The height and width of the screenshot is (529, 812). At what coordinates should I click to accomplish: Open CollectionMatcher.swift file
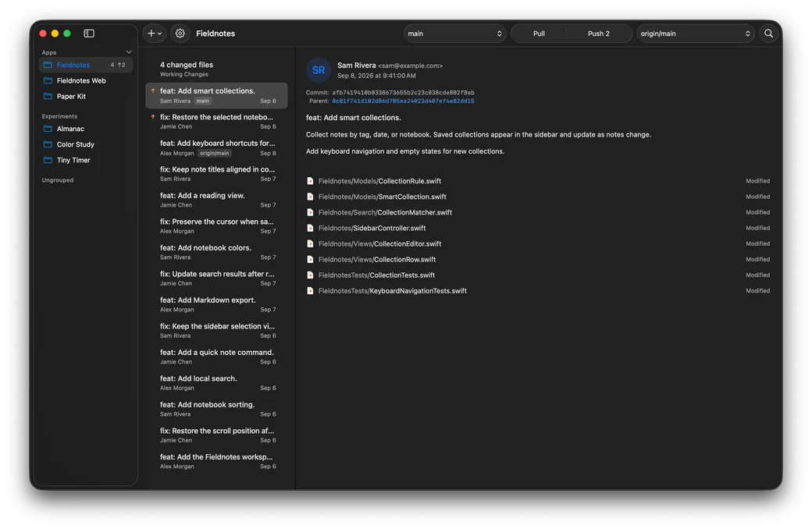pos(538,212)
